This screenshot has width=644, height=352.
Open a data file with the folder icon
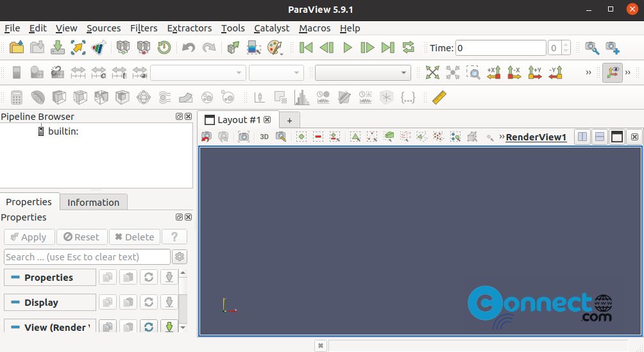17,47
